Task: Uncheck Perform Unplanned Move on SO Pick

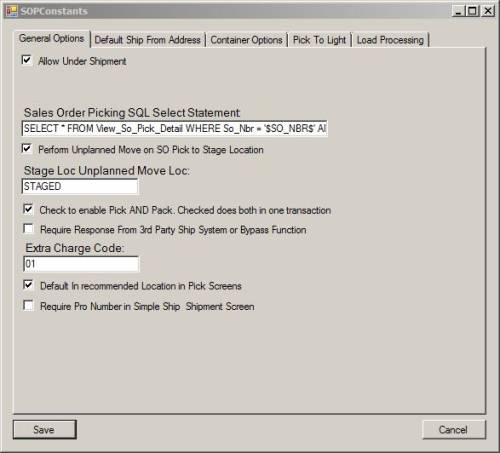Action: click(26, 149)
